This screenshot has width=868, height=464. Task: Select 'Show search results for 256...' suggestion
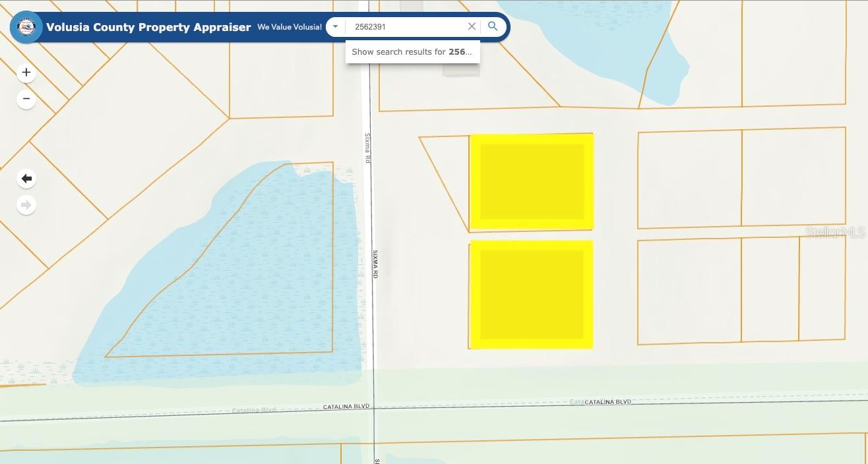412,51
